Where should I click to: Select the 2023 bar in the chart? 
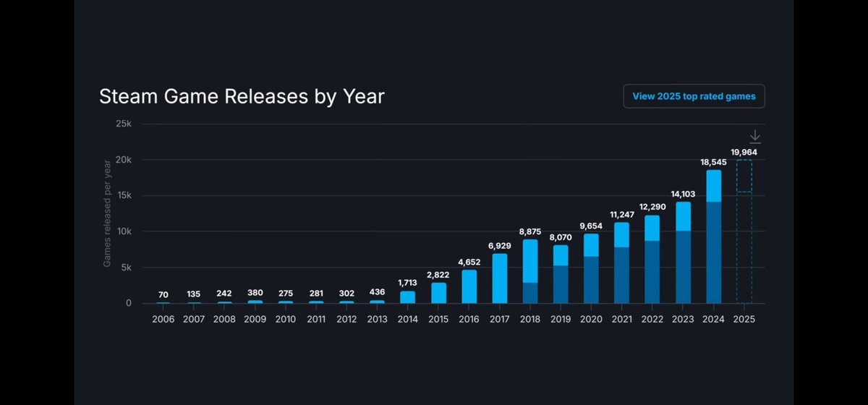point(683,252)
